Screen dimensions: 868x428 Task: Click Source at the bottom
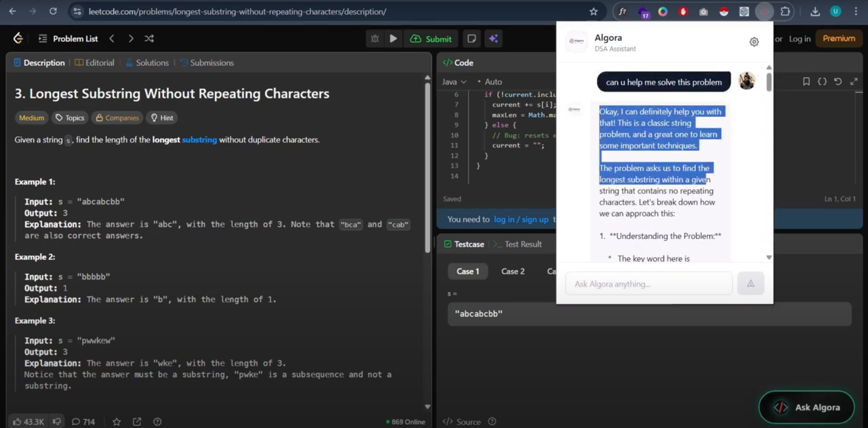click(462, 422)
